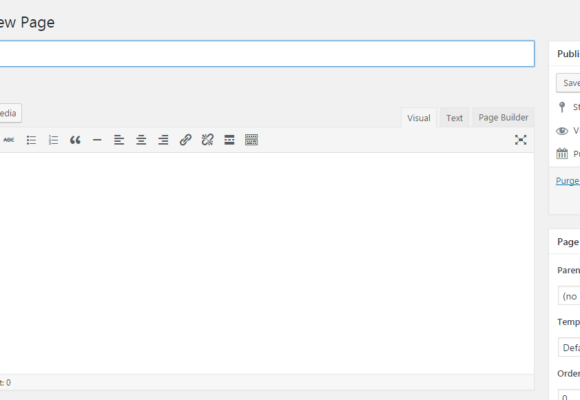
Task: Switch to the Text editor tab
Action: 454,118
